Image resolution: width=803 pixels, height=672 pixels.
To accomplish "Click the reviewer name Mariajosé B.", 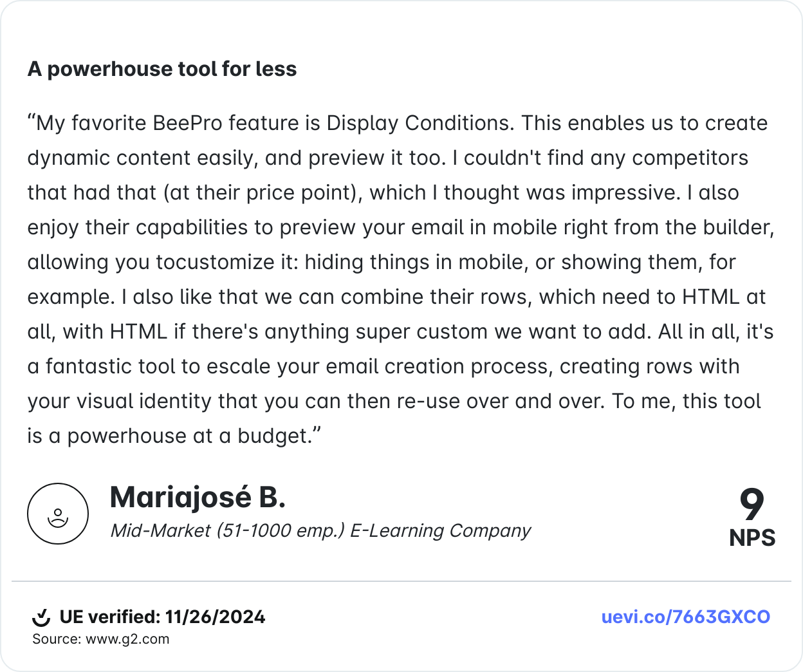I will [198, 497].
